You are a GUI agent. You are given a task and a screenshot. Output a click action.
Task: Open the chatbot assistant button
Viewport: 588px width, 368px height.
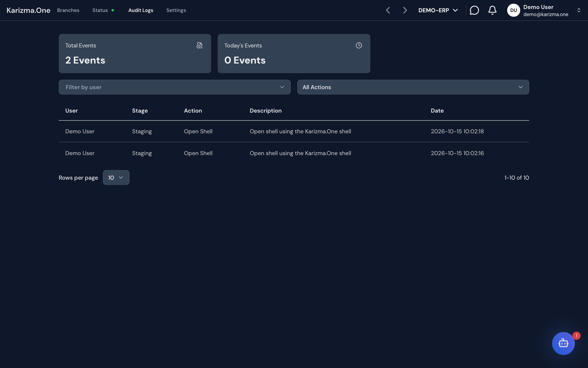coord(563,343)
